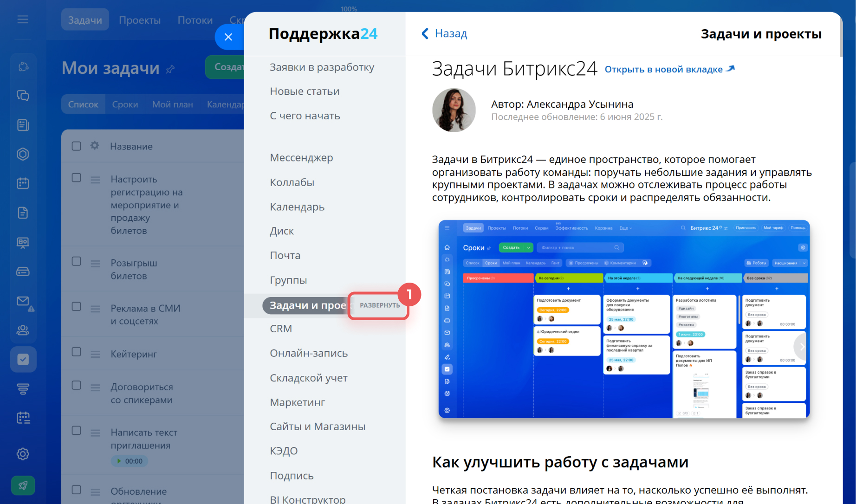Open row menu for Розыгрыш билетов task

tap(96, 264)
